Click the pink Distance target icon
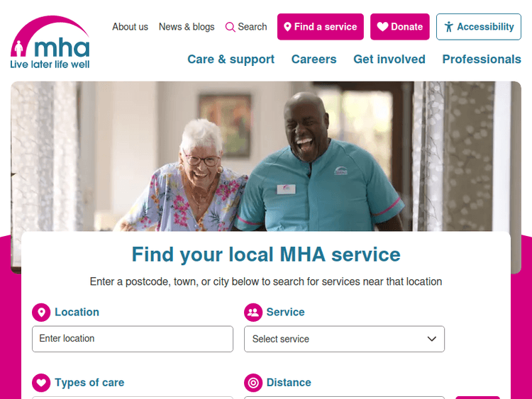The height and width of the screenshot is (399, 532). click(253, 383)
